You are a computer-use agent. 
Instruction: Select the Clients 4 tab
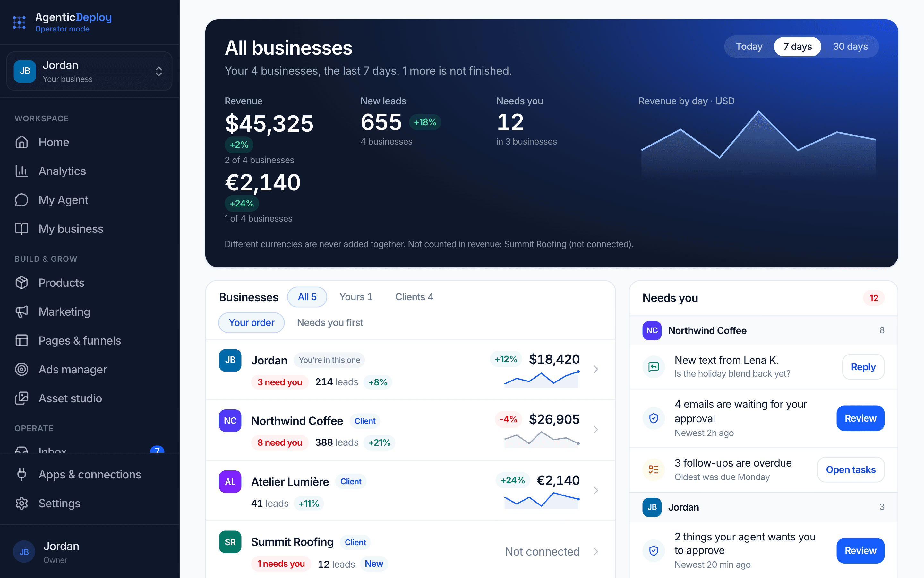click(x=414, y=297)
